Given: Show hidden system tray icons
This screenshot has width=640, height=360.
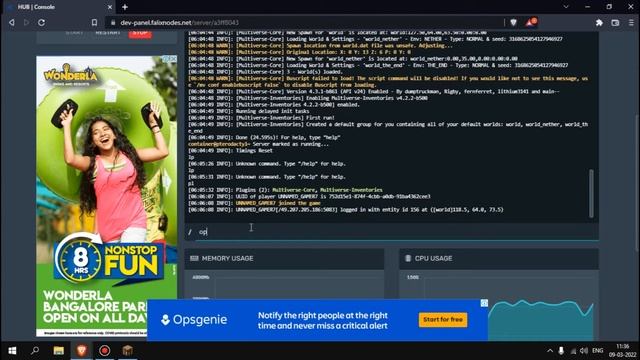Looking at the screenshot, I should coord(550,351).
